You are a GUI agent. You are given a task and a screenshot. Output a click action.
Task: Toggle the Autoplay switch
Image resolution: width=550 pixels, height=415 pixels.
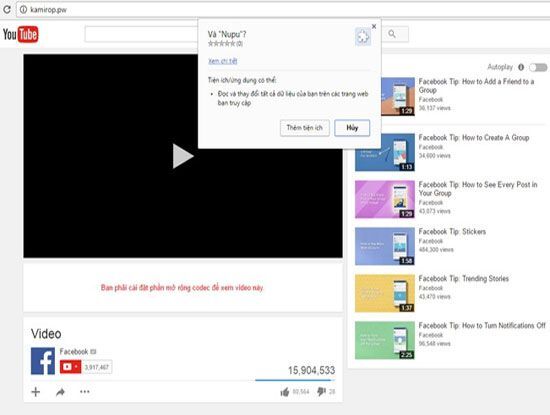point(538,67)
